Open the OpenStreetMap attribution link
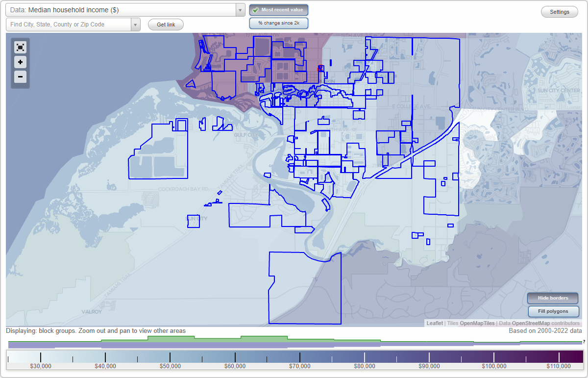 [x=531, y=323]
